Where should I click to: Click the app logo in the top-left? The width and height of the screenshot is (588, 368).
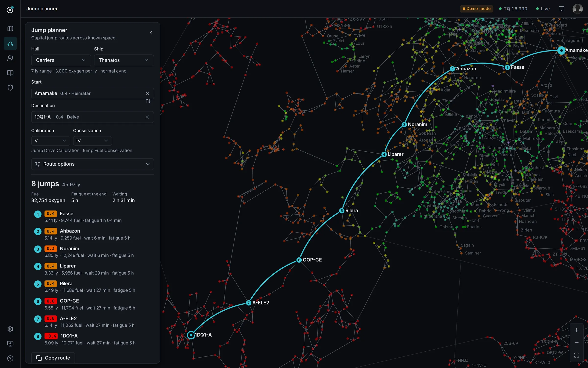click(10, 9)
